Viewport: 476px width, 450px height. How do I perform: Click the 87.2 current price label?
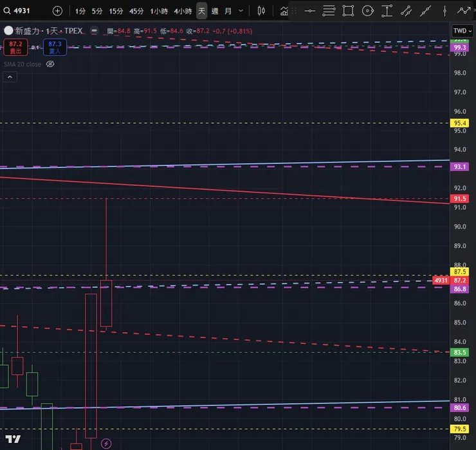[460, 280]
